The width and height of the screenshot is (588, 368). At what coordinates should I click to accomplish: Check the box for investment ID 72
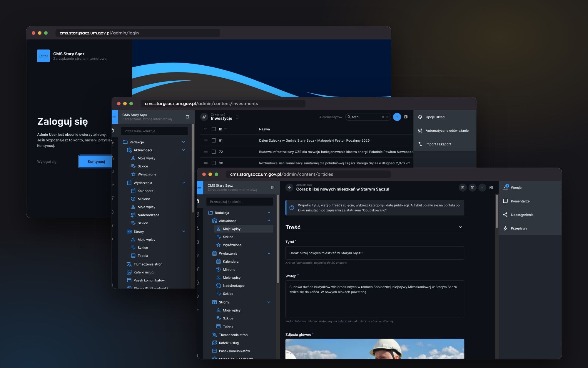(x=214, y=152)
